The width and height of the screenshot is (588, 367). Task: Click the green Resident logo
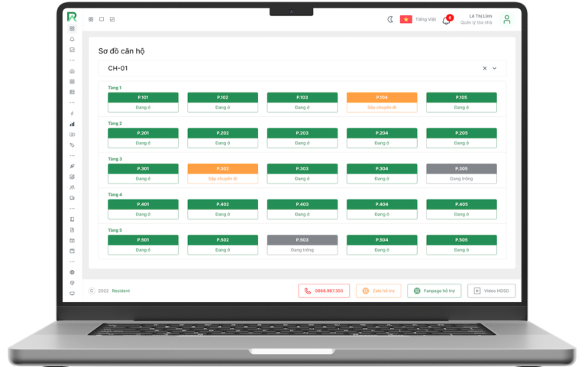coord(72,17)
